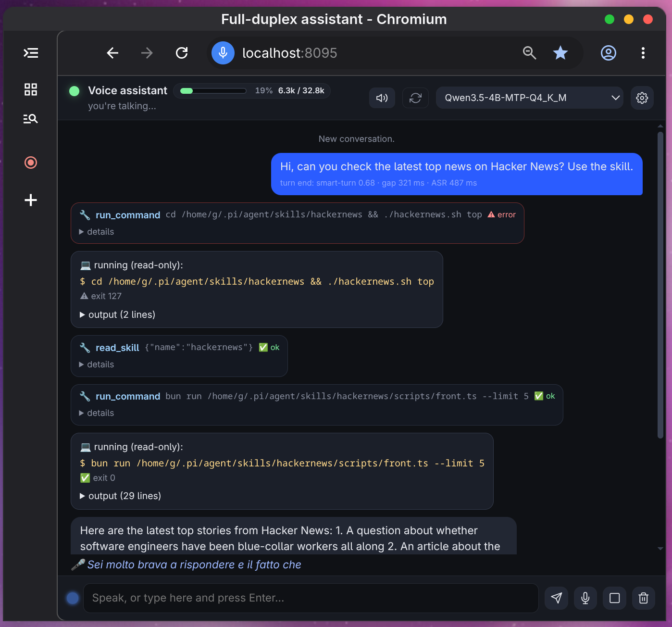Expand details under bun run run_command

coord(97,413)
